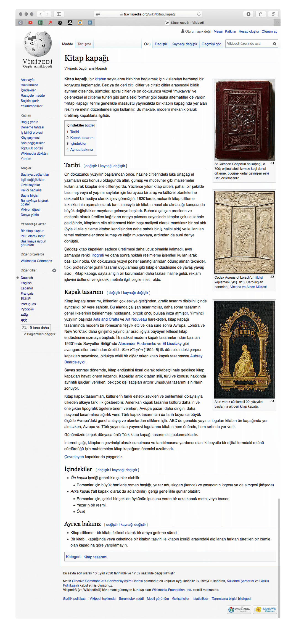Open the 'Oturum aç' login link
The image size is (296, 644).
[269, 31]
